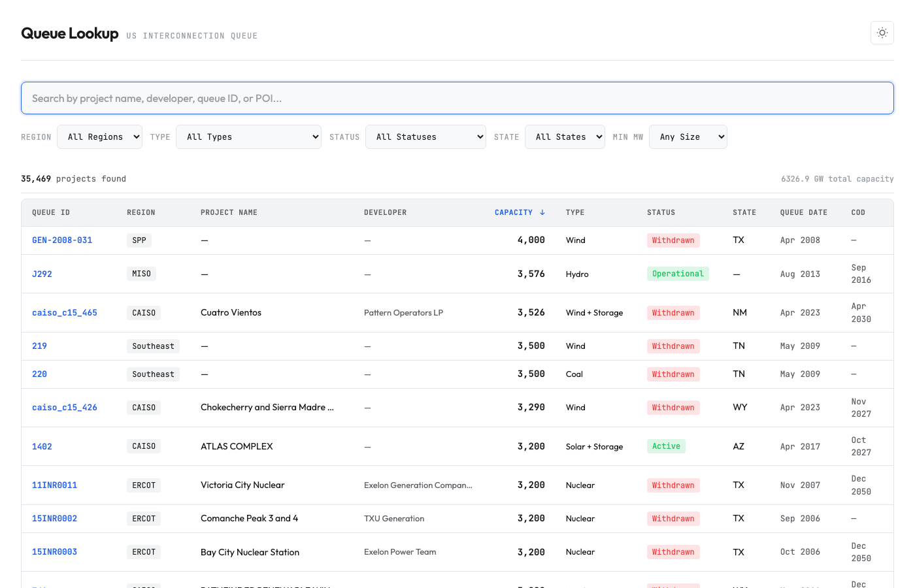View the caiso_c15_465 Cuatro Vientos project
This screenshot has height=588, width=915.
pos(65,312)
